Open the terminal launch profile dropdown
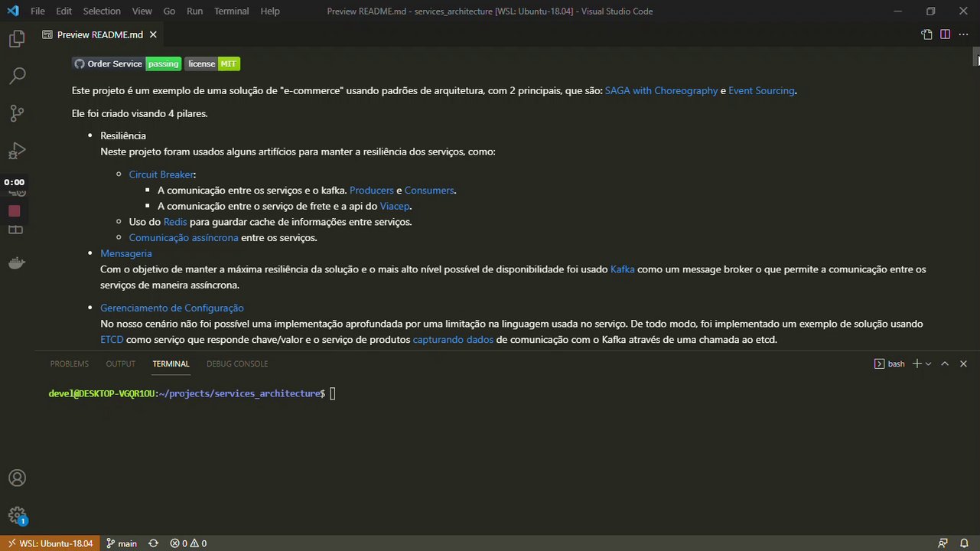The image size is (980, 551). pyautogui.click(x=928, y=364)
